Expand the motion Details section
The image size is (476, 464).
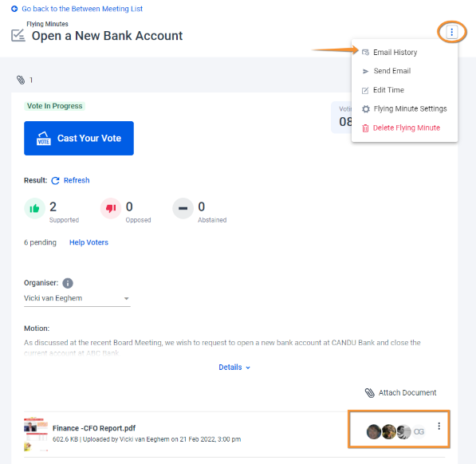coord(234,368)
